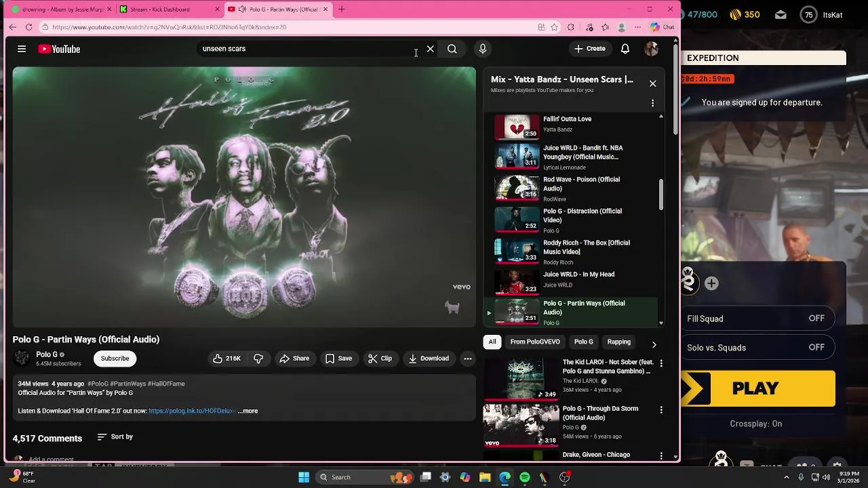This screenshot has width=868, height=488.
Task: Add a squad member with plus icon
Action: pyautogui.click(x=711, y=283)
